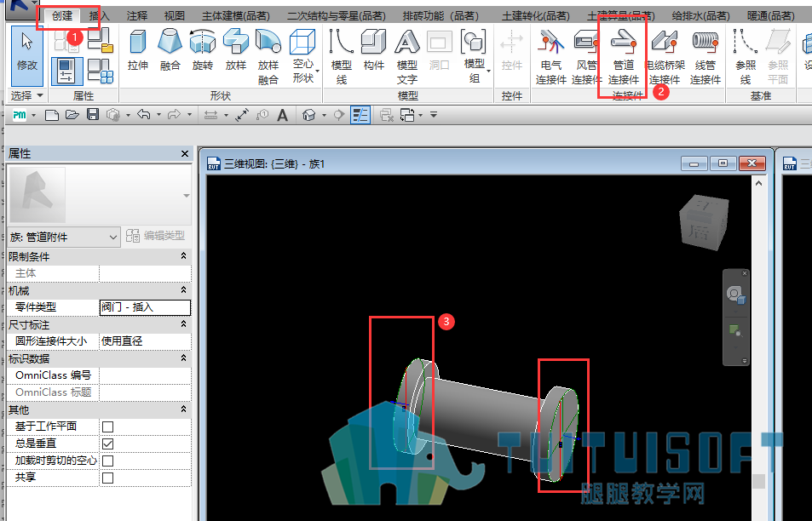This screenshot has height=521, width=812.
Task: Place a 电气连接件 electrical connector
Action: [550, 57]
